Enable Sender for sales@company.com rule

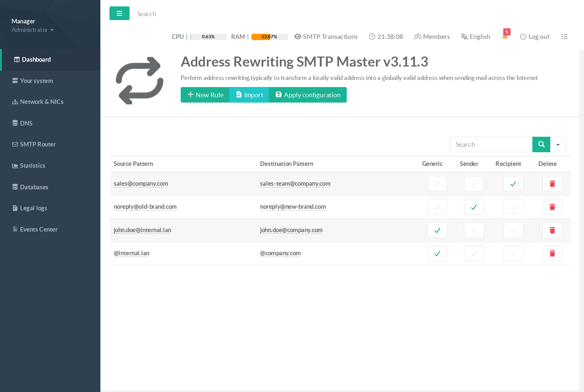[474, 184]
